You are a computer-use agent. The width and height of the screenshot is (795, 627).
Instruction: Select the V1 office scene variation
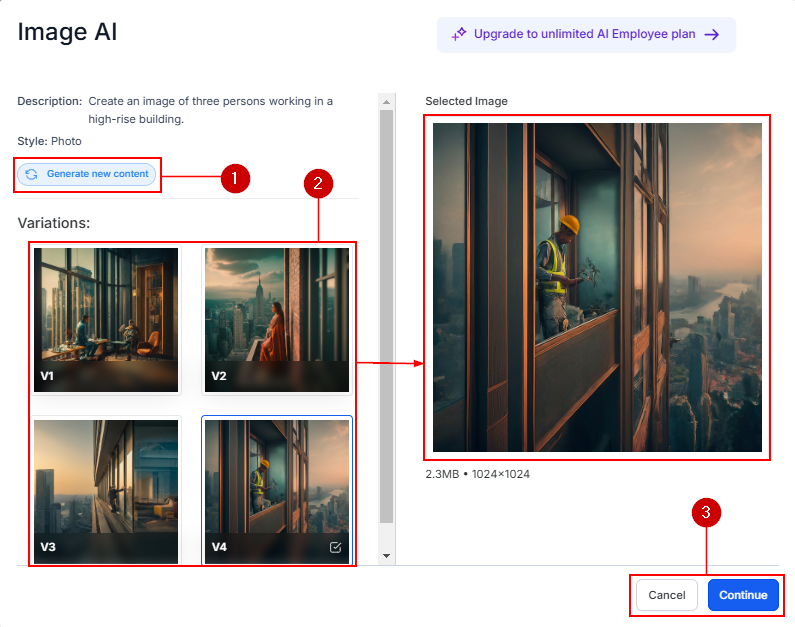pyautogui.click(x=106, y=319)
